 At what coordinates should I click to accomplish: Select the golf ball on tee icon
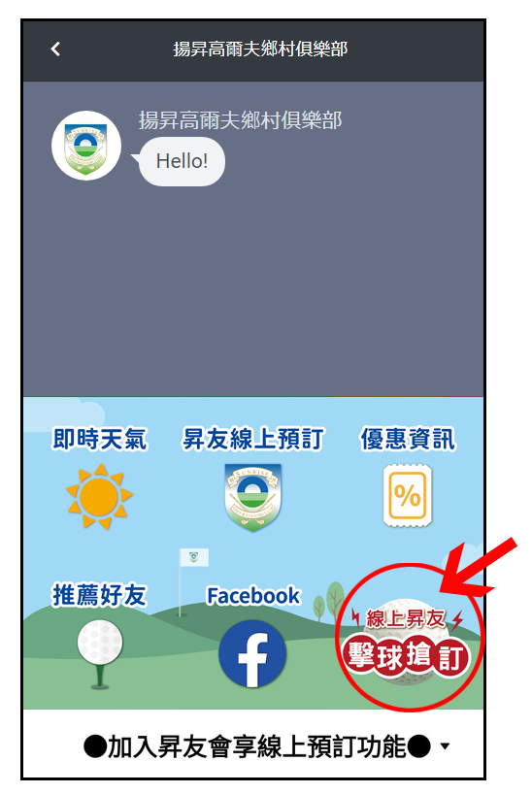100,654
